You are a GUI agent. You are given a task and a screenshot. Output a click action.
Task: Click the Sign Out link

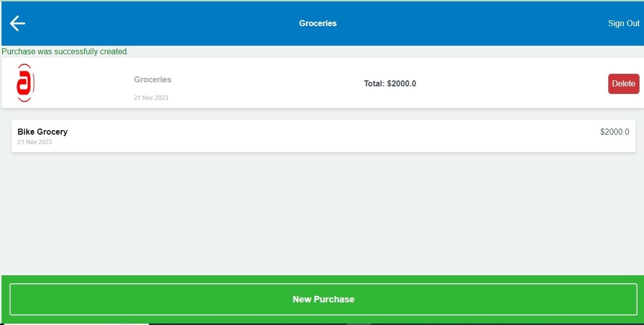tap(623, 23)
